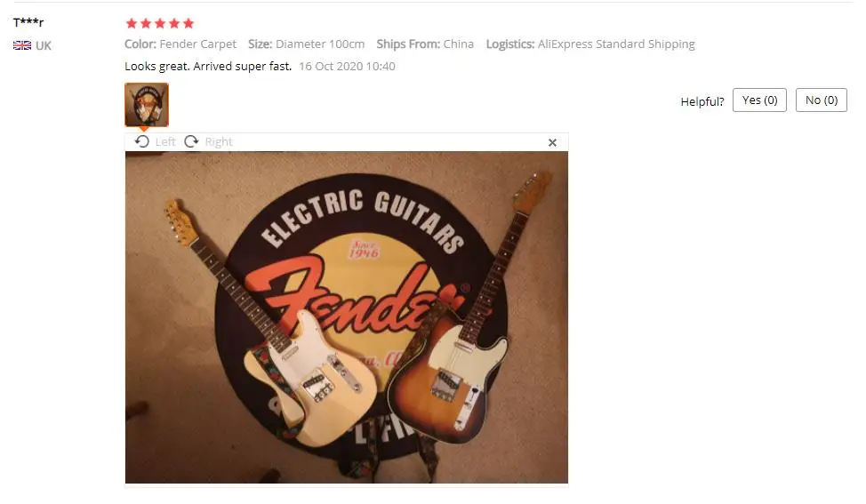Click the "Right" rotate label
This screenshot has height=504, width=866.
click(219, 142)
